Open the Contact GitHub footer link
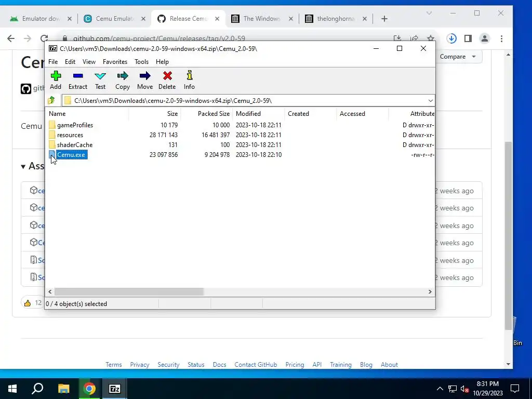 click(x=256, y=365)
